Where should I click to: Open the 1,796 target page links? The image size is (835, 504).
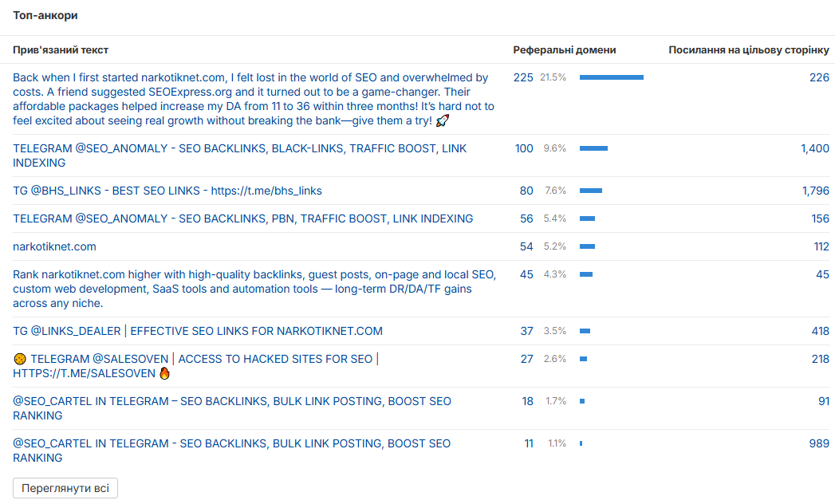pyautogui.click(x=816, y=191)
